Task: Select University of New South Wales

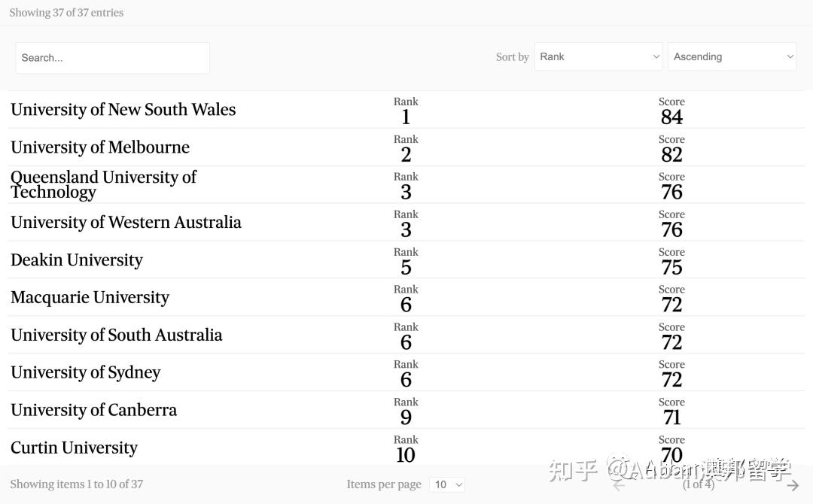Action: click(123, 110)
